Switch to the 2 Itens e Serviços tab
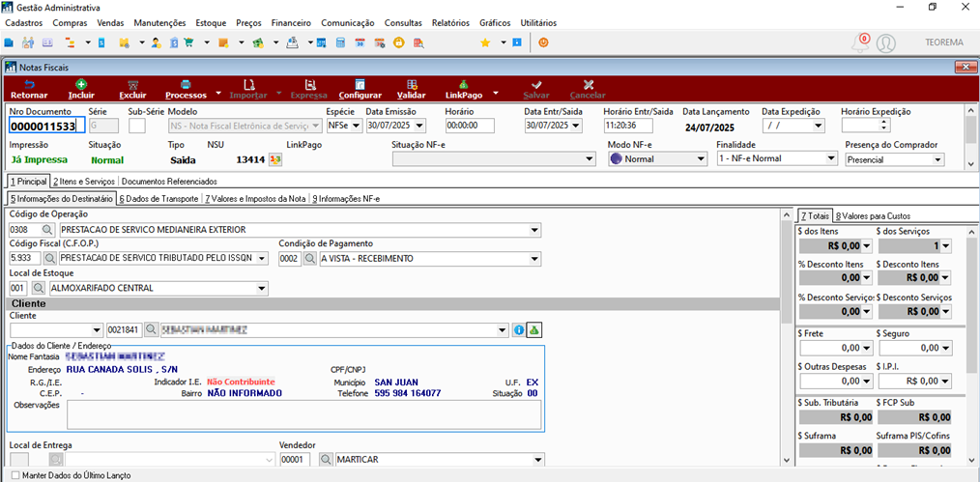The image size is (980, 482). pyautogui.click(x=84, y=181)
